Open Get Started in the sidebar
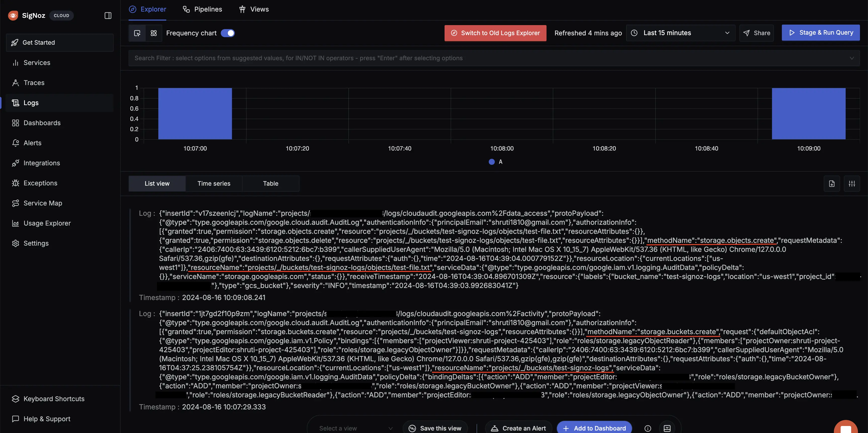 point(60,42)
